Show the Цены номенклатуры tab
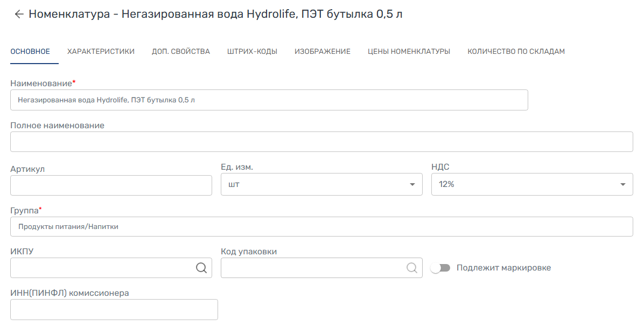The width and height of the screenshot is (644, 326). click(x=409, y=52)
